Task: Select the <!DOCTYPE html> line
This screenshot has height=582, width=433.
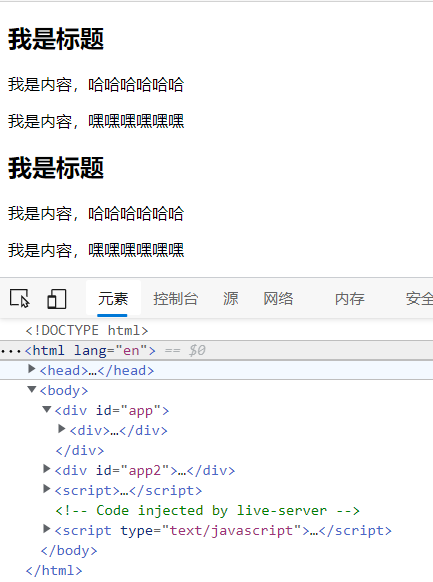Action: (x=87, y=330)
